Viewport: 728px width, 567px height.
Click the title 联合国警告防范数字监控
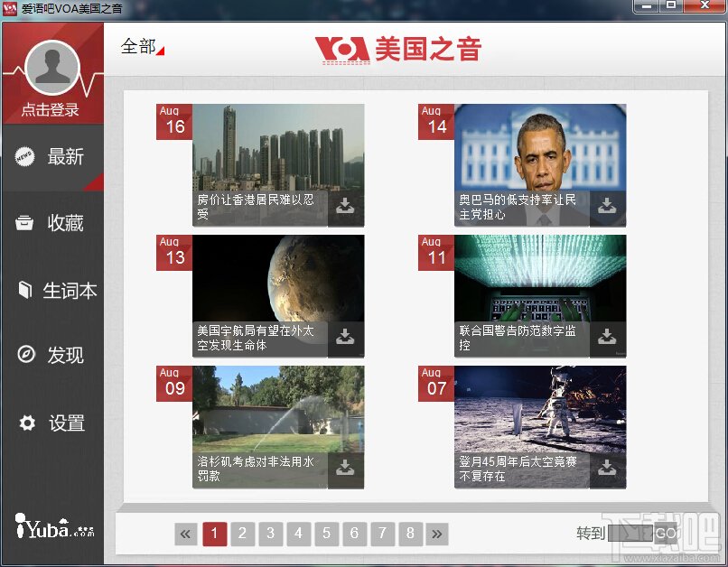tap(518, 338)
